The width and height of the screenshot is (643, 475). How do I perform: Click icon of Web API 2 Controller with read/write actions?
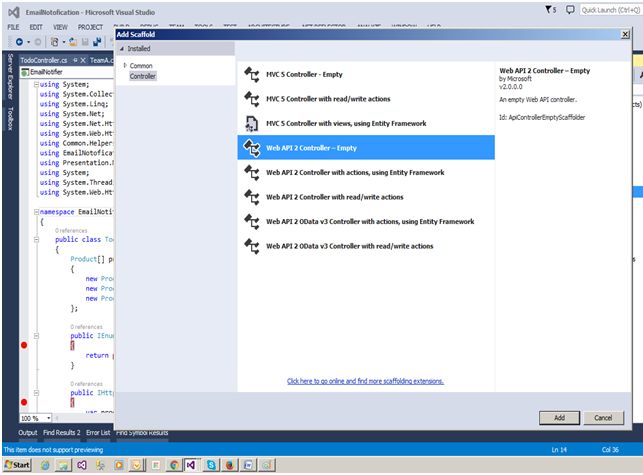(x=252, y=197)
